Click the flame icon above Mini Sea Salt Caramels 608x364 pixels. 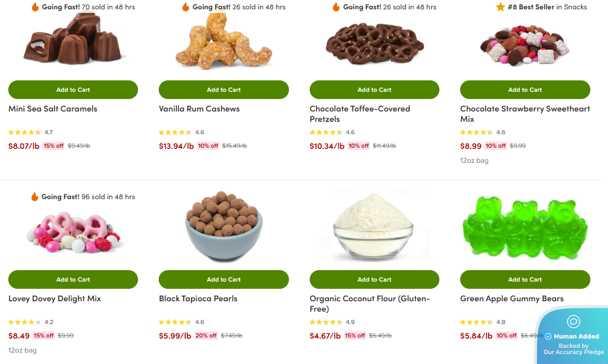click(35, 7)
